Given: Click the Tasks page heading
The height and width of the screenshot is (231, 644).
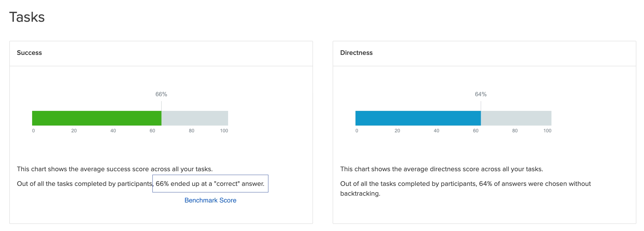Looking at the screenshot, I should tap(27, 17).
